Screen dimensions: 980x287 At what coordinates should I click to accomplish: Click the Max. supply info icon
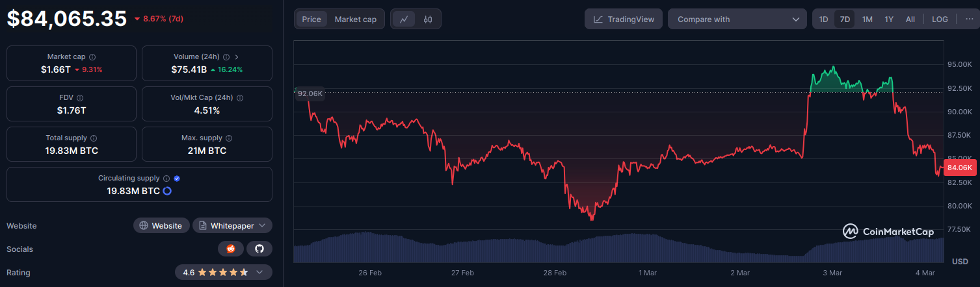(228, 138)
